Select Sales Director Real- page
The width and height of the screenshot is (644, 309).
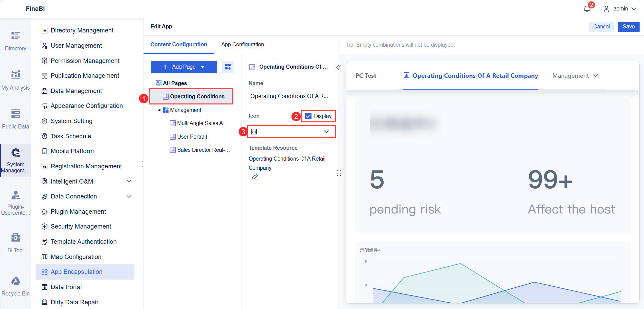[x=200, y=150]
